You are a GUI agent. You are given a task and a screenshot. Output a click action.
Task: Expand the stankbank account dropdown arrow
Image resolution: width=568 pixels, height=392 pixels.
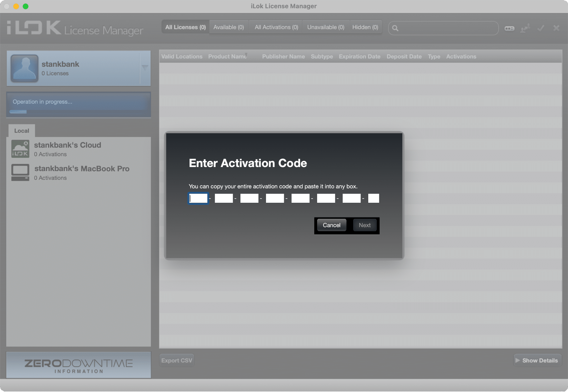coord(145,68)
